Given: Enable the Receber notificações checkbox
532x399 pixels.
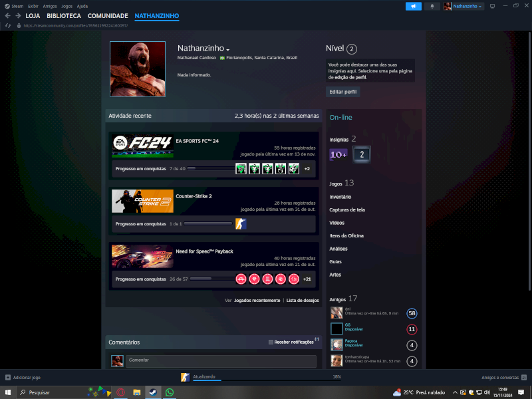Looking at the screenshot, I should [271, 342].
